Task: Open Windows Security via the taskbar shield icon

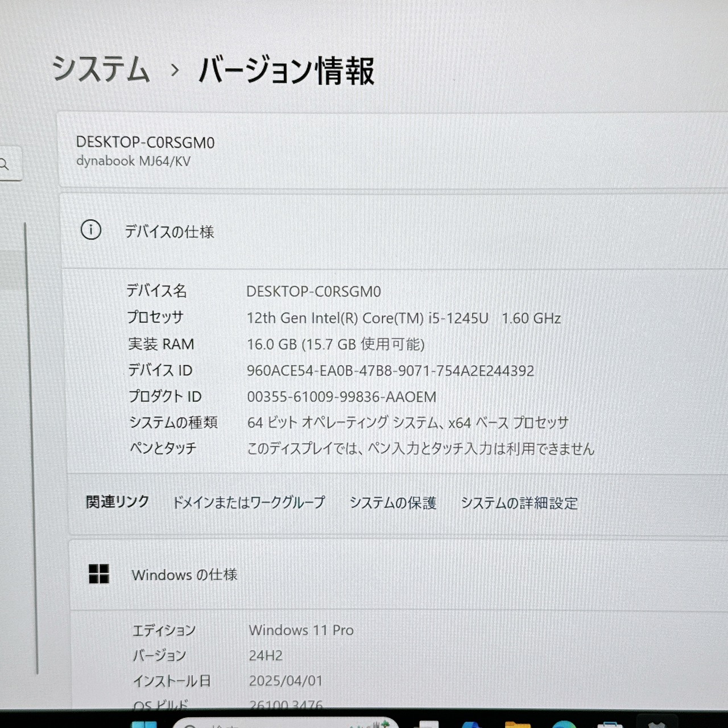Action: [x=656, y=723]
